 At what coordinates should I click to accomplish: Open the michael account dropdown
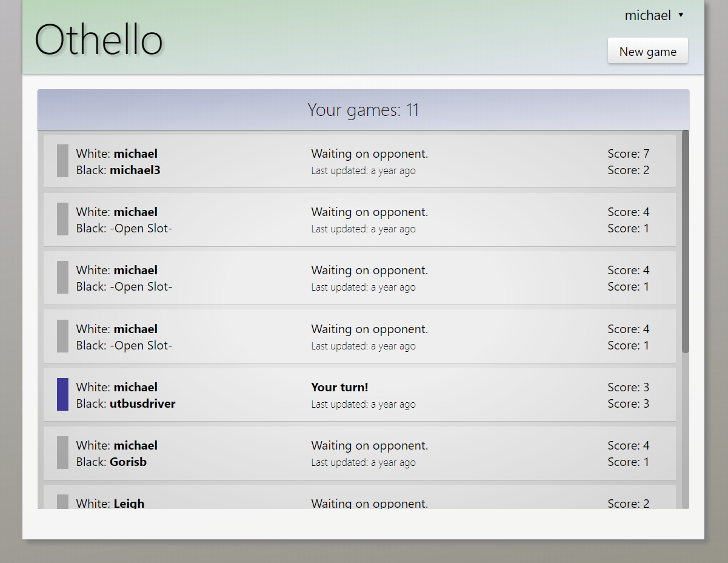click(648, 15)
